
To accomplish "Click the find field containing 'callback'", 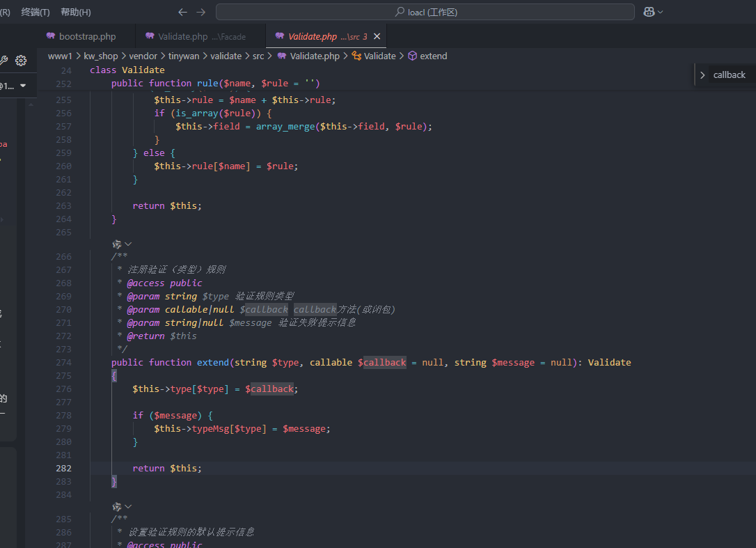I will coord(733,75).
